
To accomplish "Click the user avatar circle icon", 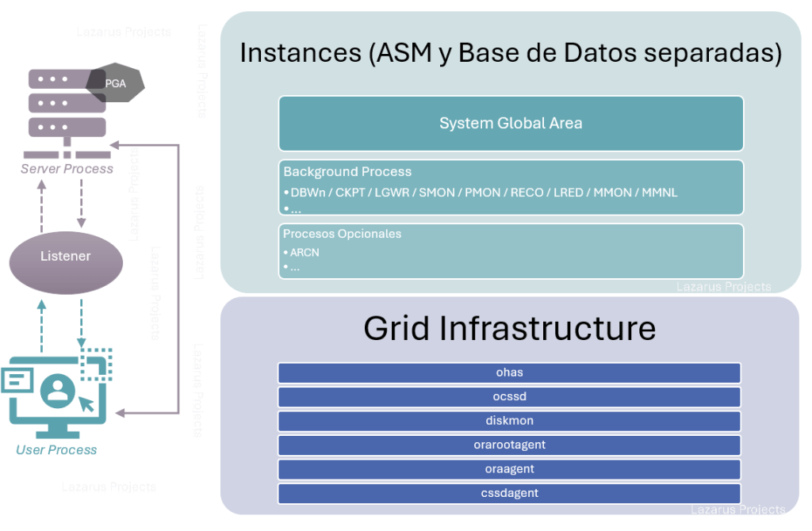I will [57, 391].
